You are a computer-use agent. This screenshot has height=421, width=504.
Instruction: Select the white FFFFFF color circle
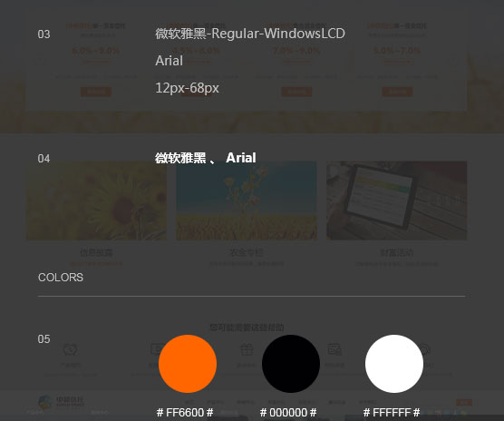coord(394,364)
